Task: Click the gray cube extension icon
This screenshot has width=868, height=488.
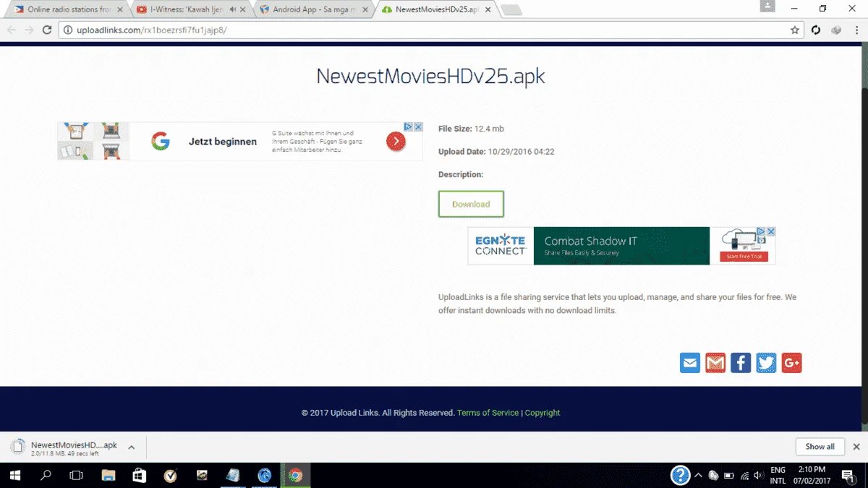Action: pyautogui.click(x=836, y=30)
